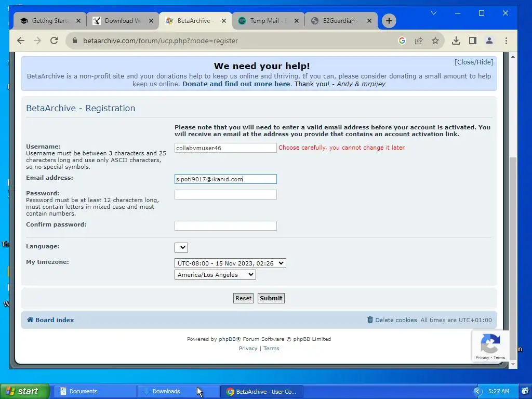Click Delete cookies link
The image size is (532, 399).
[x=396, y=320]
